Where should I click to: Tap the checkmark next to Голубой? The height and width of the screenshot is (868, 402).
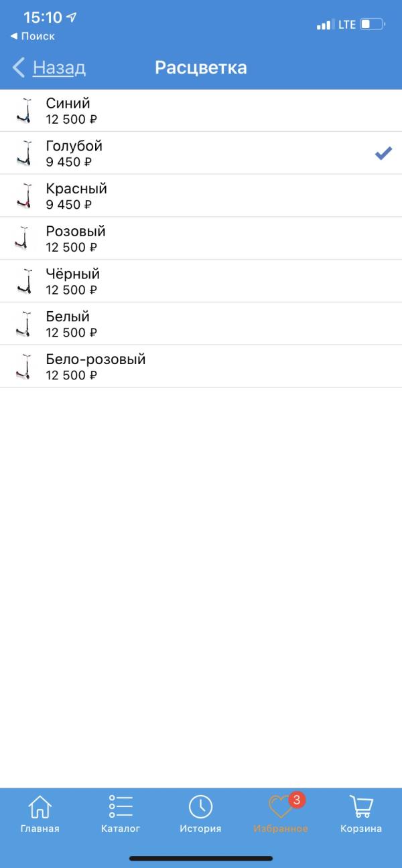(383, 153)
